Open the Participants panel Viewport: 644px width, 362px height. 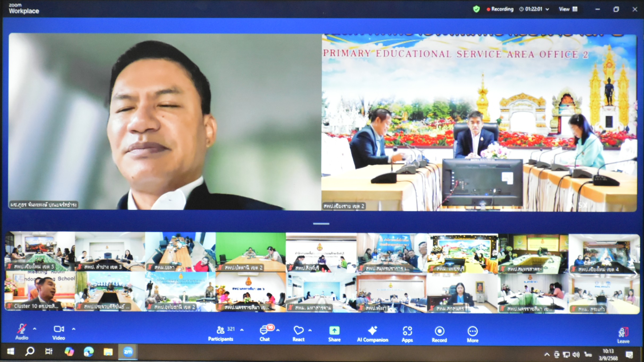click(221, 330)
